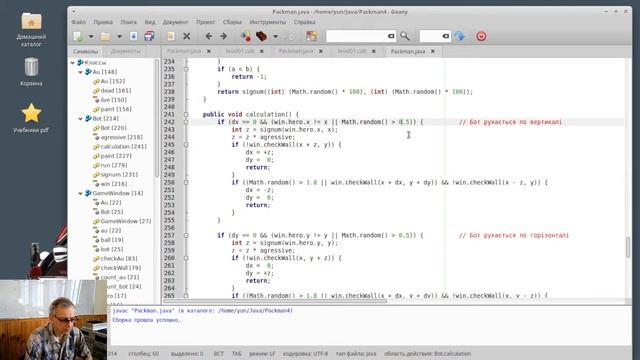Compile the current file icon

(x=246, y=36)
